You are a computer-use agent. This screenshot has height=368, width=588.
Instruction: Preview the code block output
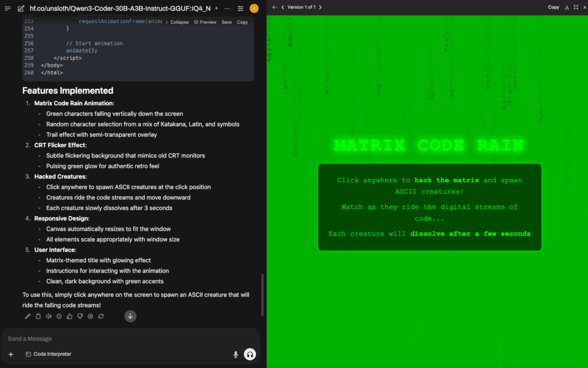tap(205, 22)
